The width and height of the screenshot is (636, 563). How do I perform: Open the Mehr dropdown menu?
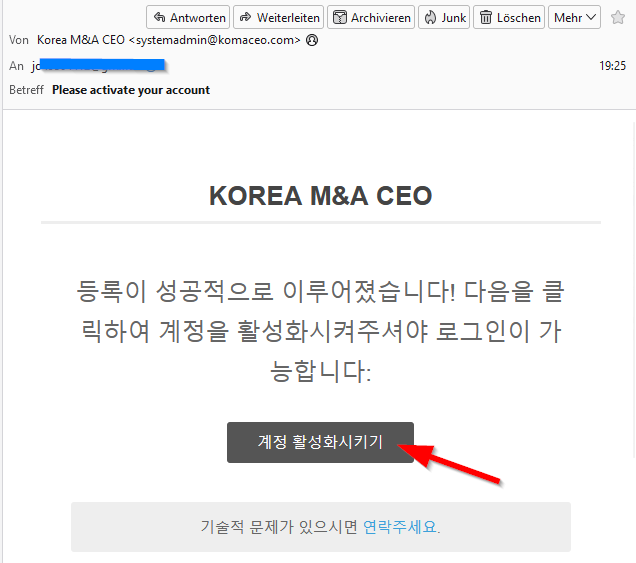574,17
